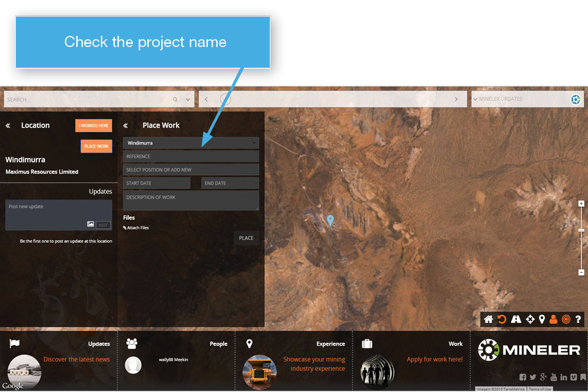Image resolution: width=588 pixels, height=392 pixels.
Task: Click the I Worked Here button
Action: pyautogui.click(x=94, y=125)
